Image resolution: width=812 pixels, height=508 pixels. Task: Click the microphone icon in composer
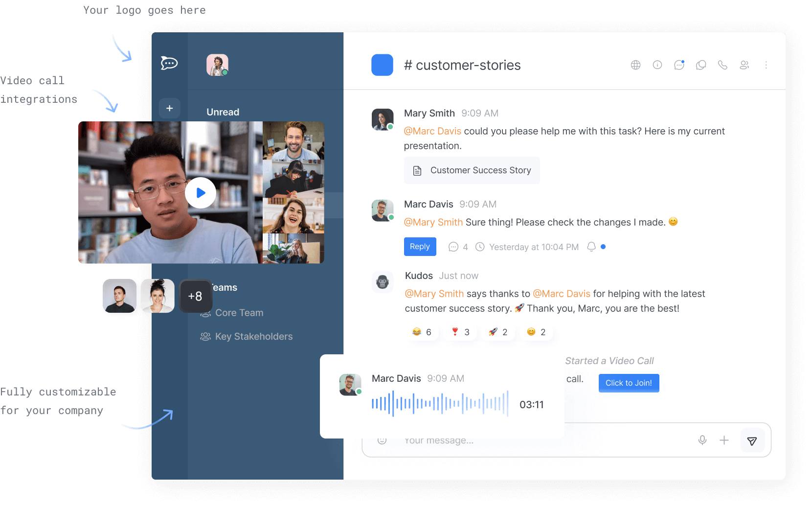pyautogui.click(x=702, y=440)
